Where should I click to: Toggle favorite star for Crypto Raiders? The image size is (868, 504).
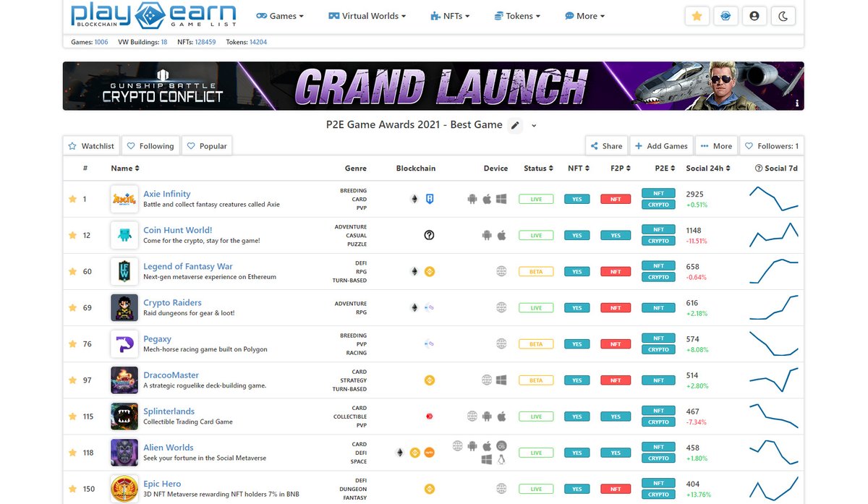(x=72, y=307)
